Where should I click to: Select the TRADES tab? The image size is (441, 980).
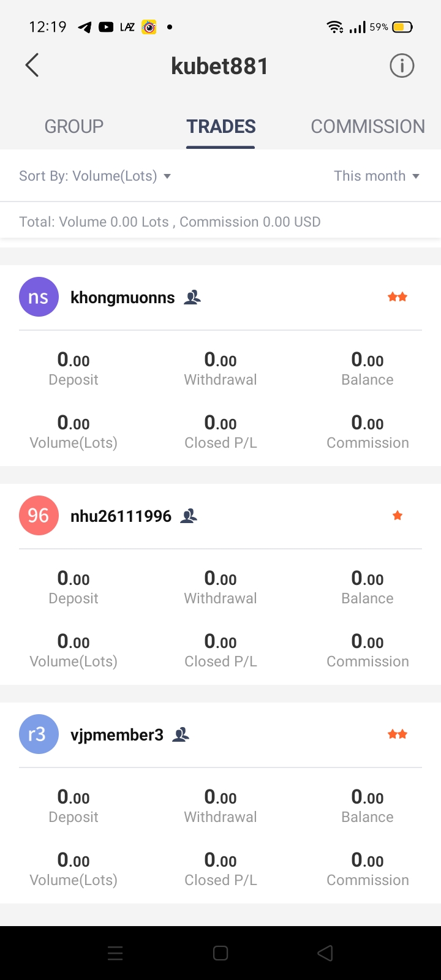(221, 127)
